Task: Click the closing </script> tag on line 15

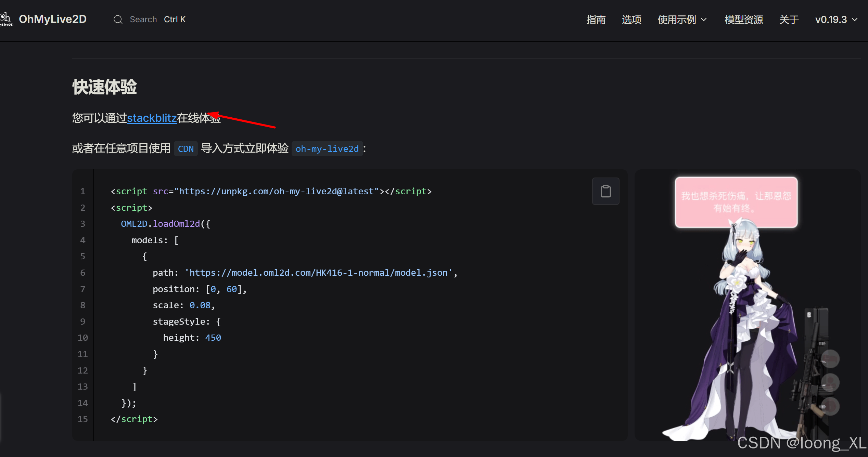Action: click(134, 419)
